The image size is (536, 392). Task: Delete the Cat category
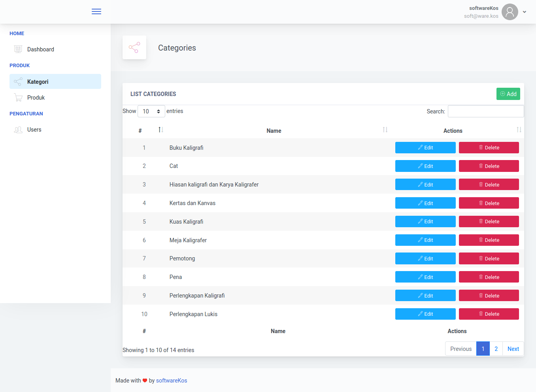click(489, 166)
